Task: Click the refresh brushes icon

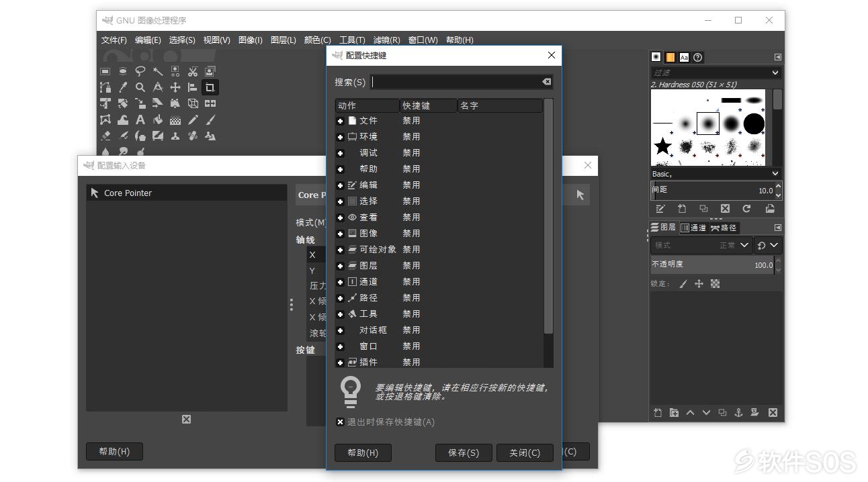Action: [x=746, y=209]
